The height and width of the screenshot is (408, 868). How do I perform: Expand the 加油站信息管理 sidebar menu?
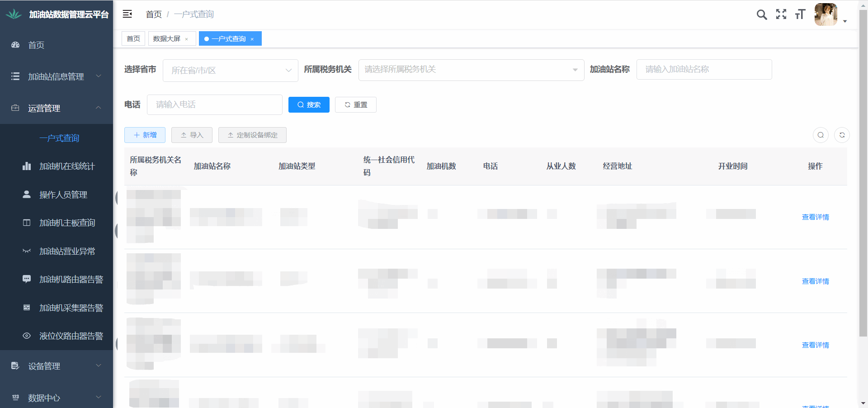coord(57,76)
